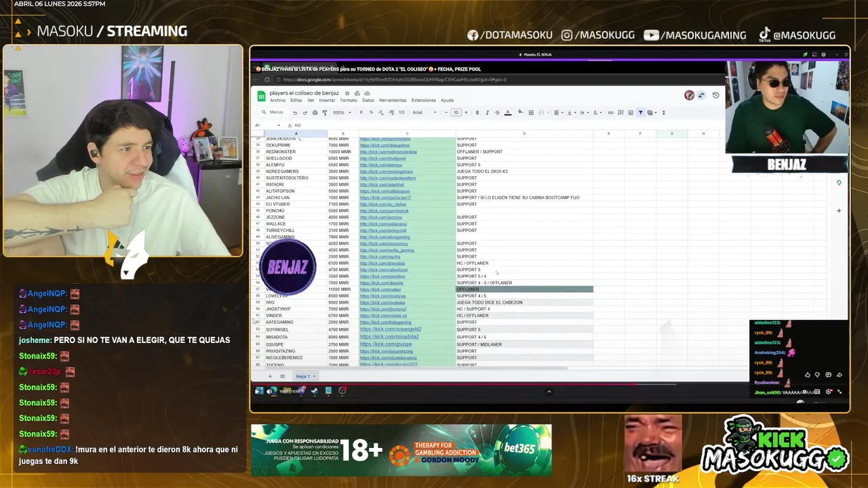The width and height of the screenshot is (868, 488).
Task: Toggle italic formatting
Action: tap(487, 113)
